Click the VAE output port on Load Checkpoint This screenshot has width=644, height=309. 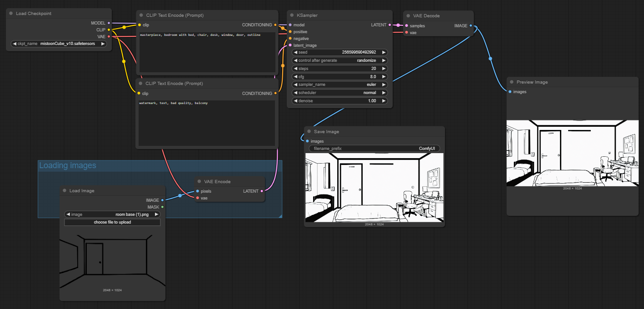click(x=109, y=36)
